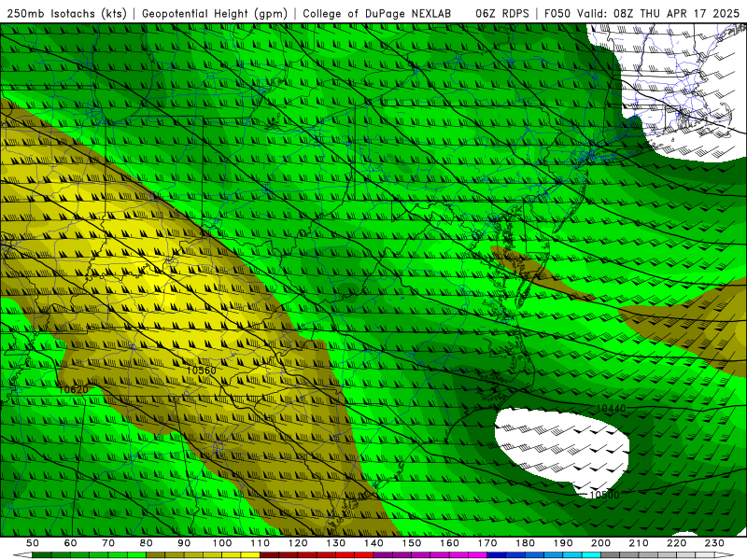The image size is (747, 560).
Task: Click the "200" value on the color scale
Action: tap(600, 543)
